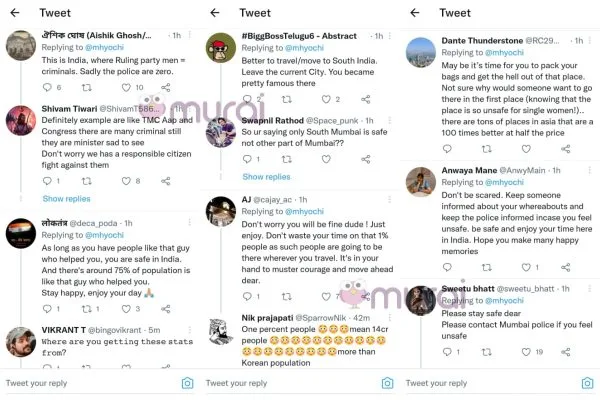Viewport: 600px width, 400px height.
Task: Click comment icon on Shivam Tiwari's tweet
Action: pos(49,182)
